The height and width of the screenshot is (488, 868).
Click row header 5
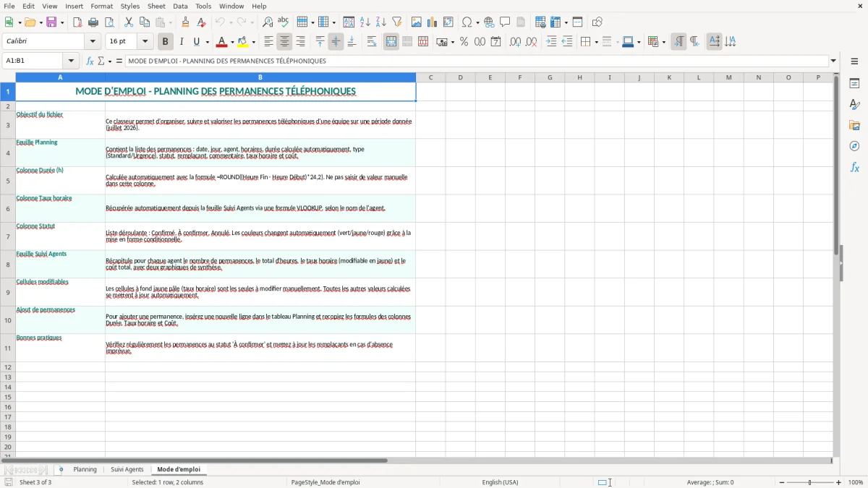(8, 181)
